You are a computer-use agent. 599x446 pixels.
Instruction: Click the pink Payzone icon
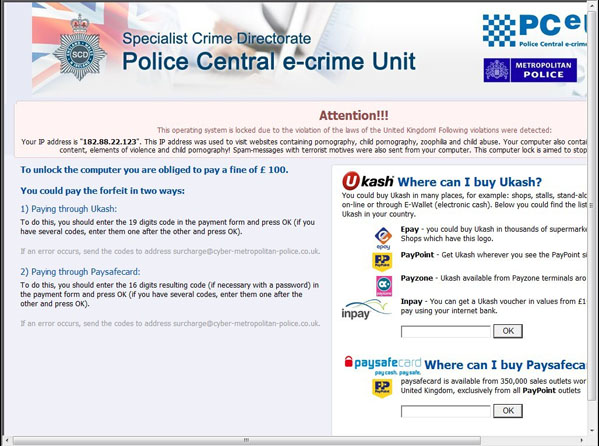coord(384,285)
